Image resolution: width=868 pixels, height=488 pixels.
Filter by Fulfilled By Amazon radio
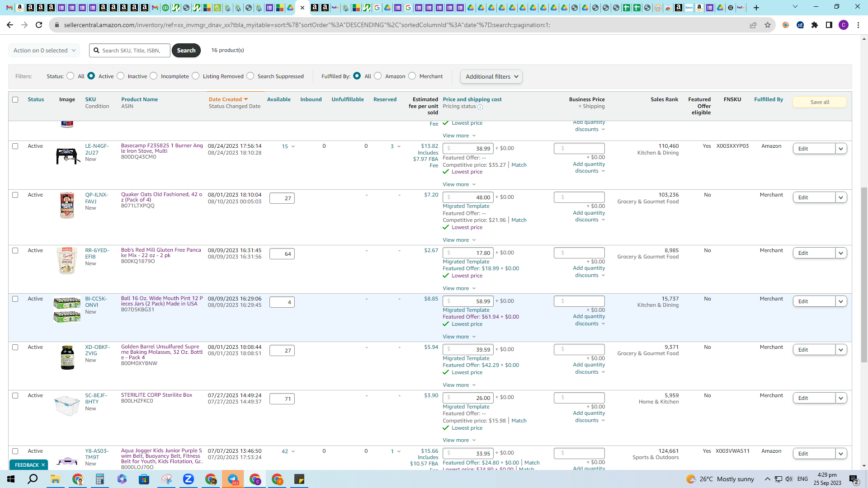click(x=378, y=76)
